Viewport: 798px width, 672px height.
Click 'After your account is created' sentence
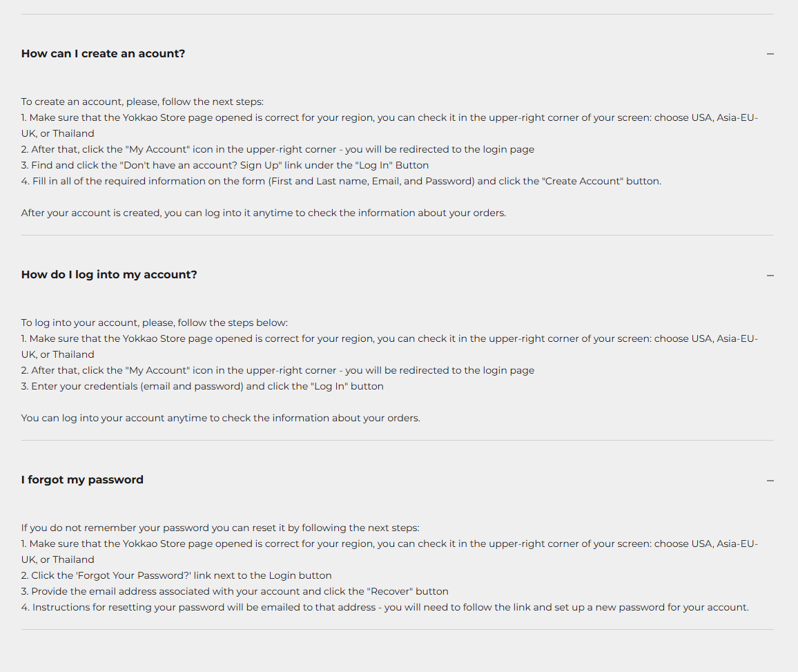[263, 213]
